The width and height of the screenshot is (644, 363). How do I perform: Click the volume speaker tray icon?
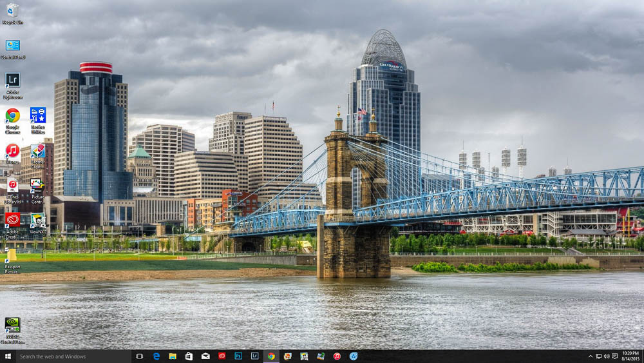[606, 356]
